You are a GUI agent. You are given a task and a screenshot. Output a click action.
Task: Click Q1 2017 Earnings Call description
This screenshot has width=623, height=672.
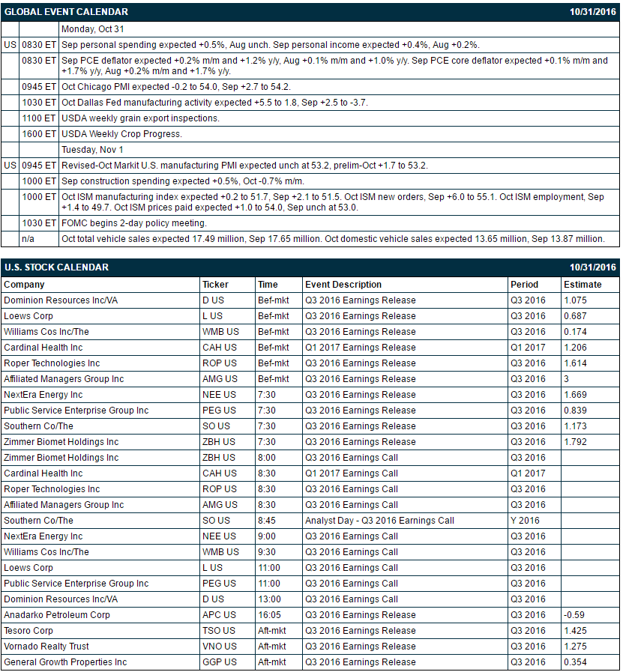(352, 473)
